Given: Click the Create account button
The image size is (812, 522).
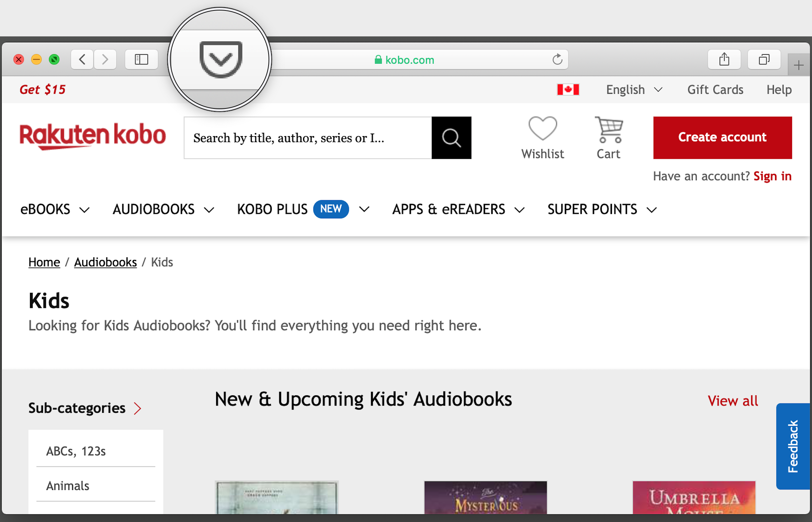Looking at the screenshot, I should (722, 137).
